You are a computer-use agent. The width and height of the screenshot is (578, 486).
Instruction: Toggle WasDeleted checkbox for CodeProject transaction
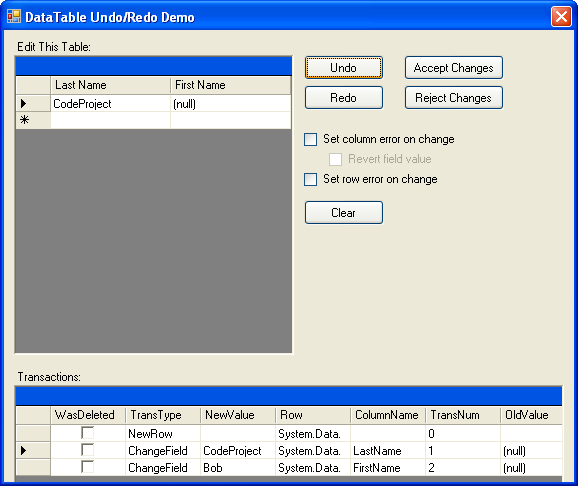pos(87,450)
